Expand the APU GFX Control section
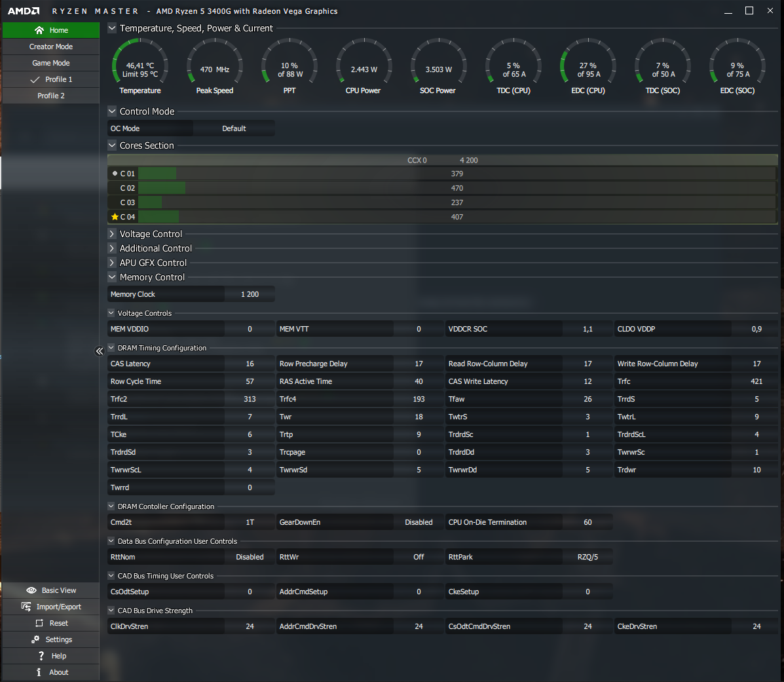This screenshot has width=784, height=682. coord(112,263)
